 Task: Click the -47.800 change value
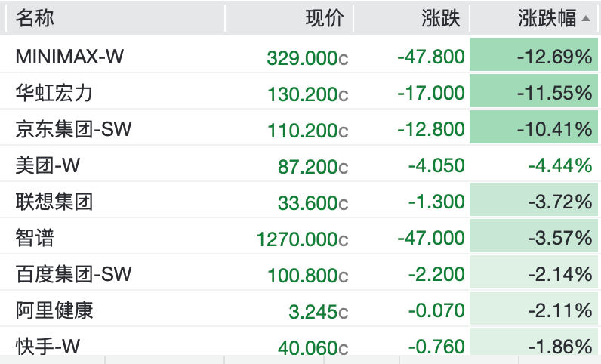coord(431,57)
